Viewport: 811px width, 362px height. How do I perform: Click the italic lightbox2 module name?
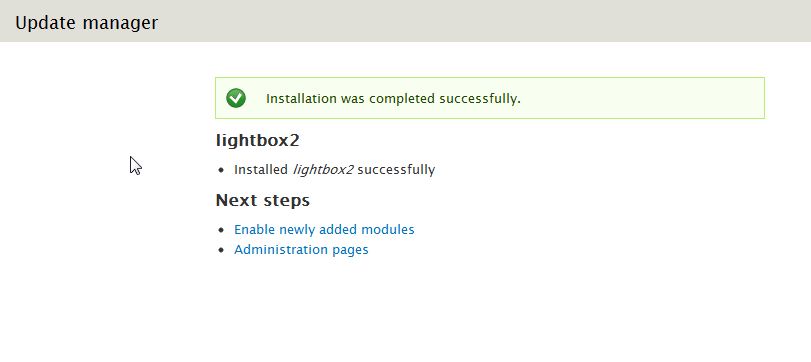323,170
